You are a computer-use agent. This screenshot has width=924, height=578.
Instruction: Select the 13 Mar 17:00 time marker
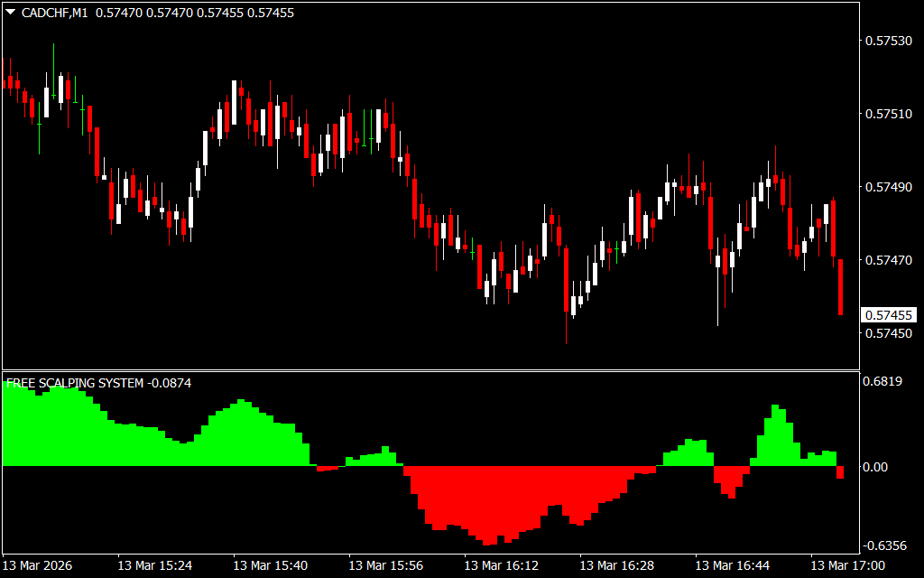[x=847, y=565]
